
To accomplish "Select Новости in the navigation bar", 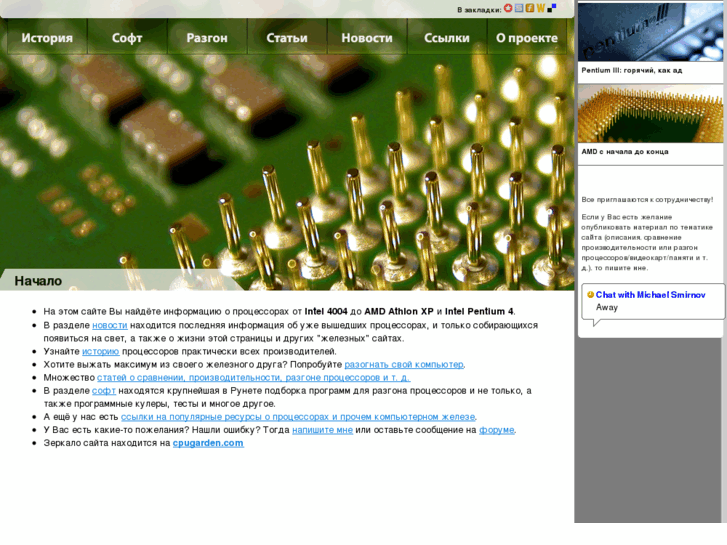I will (367, 38).
